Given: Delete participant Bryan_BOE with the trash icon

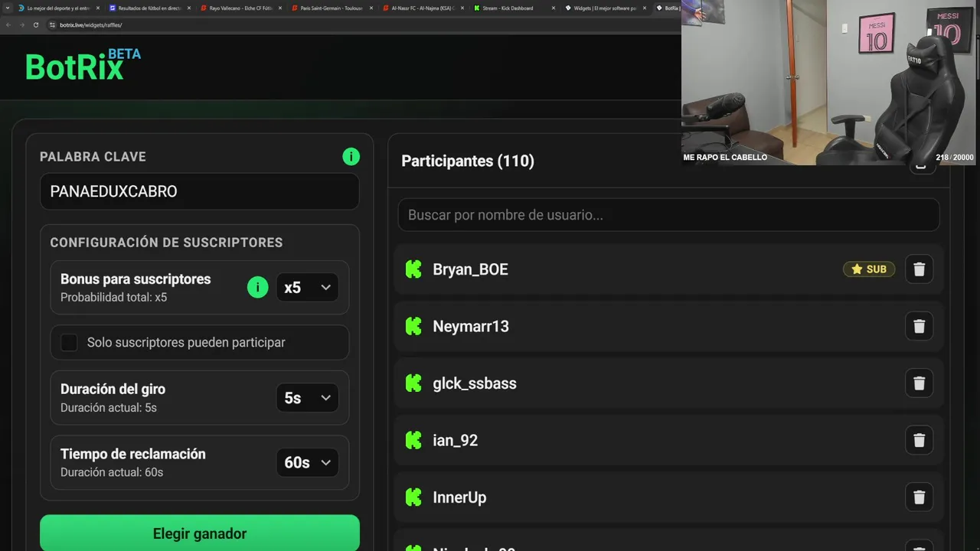Looking at the screenshot, I should pyautogui.click(x=920, y=269).
